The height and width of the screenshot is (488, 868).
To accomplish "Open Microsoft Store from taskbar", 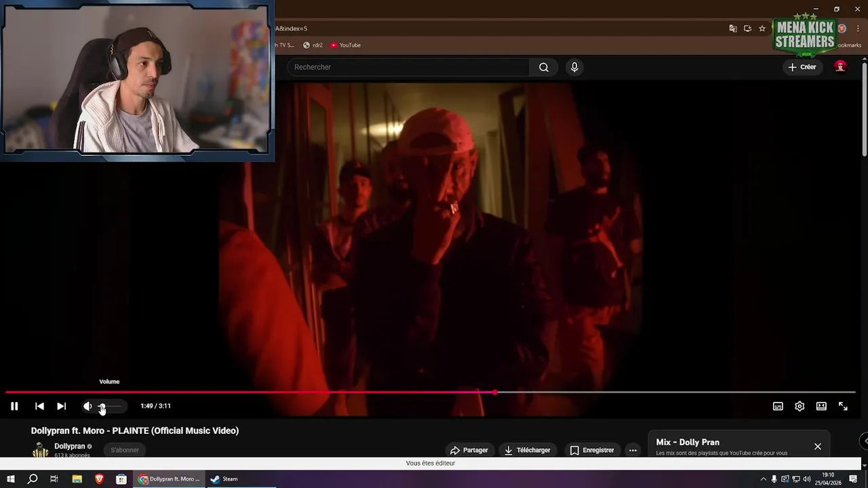I will (x=121, y=479).
